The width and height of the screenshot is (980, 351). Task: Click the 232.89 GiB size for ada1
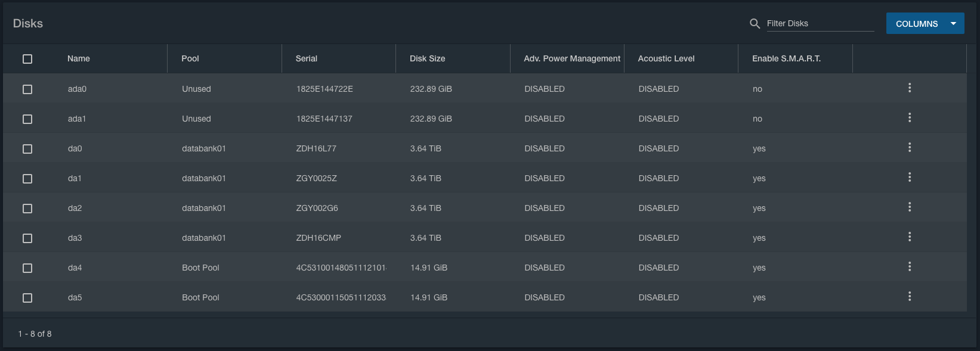coord(431,119)
